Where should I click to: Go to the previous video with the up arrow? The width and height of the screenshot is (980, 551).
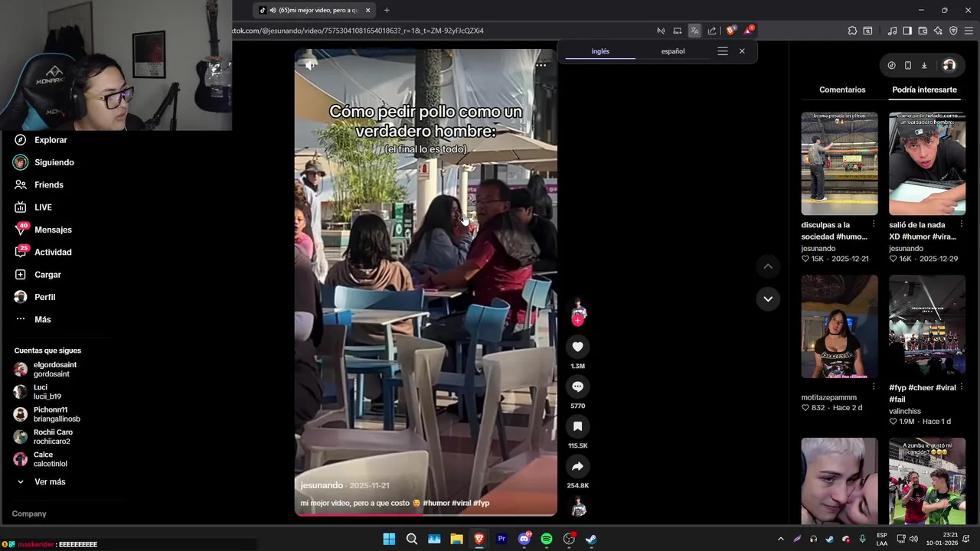[768, 266]
